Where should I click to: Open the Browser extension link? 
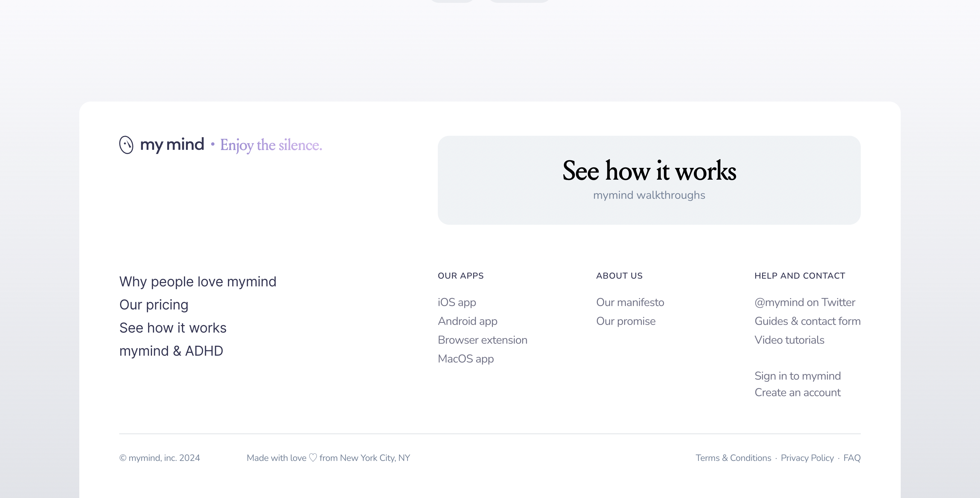(x=482, y=340)
